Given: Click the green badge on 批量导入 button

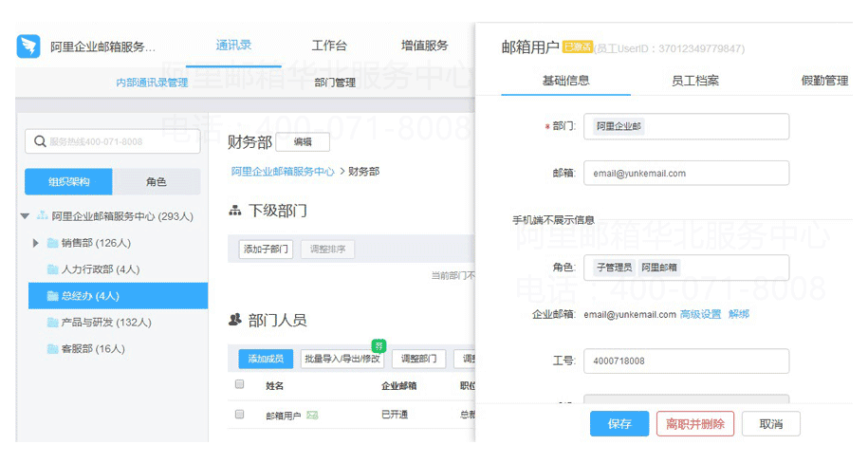Looking at the screenshot, I should (x=379, y=346).
